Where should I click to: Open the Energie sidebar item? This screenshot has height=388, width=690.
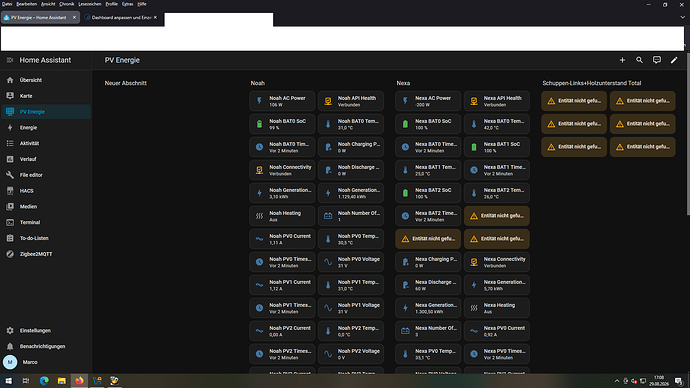click(46, 128)
